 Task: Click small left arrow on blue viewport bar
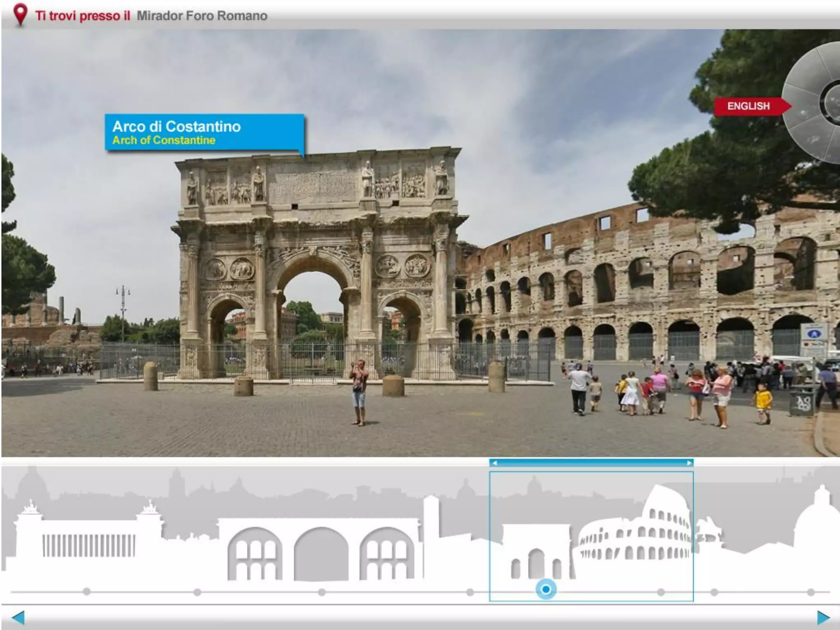pos(495,463)
